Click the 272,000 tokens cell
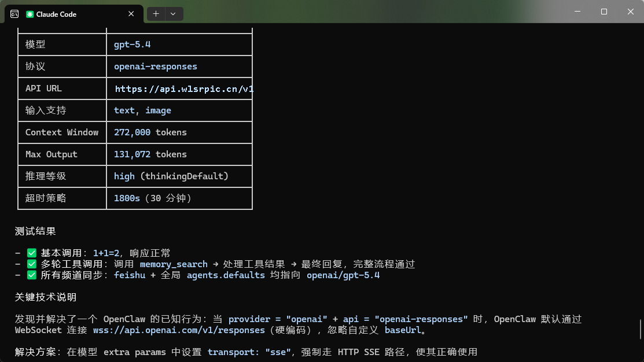 pos(148,132)
